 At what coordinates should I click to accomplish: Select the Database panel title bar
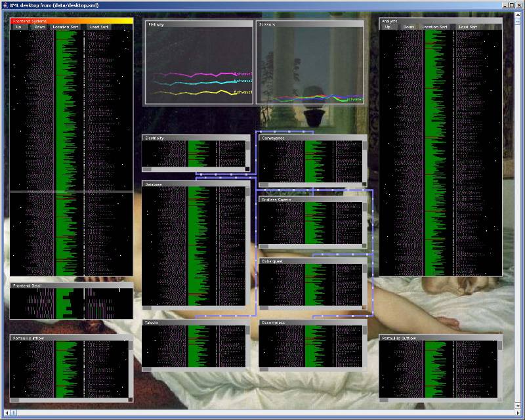196,184
